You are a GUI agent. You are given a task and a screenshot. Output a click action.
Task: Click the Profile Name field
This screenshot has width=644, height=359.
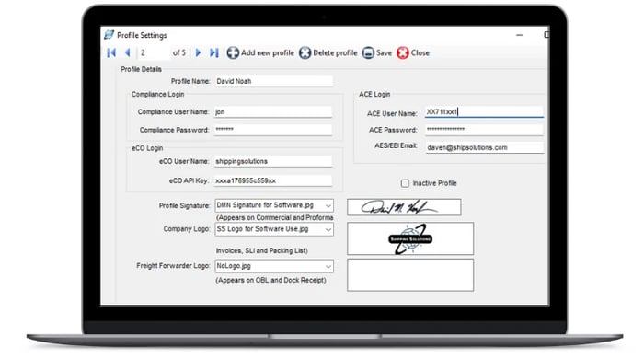click(x=274, y=81)
